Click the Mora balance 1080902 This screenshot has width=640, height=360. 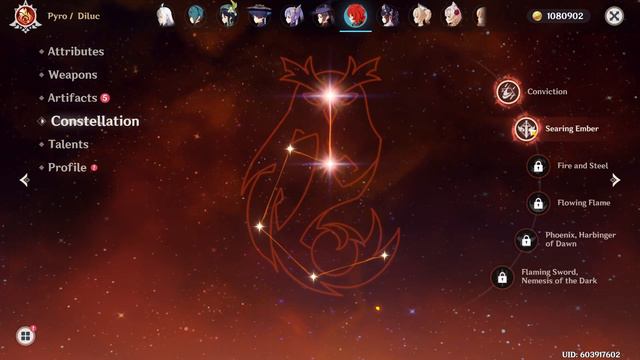tap(565, 16)
